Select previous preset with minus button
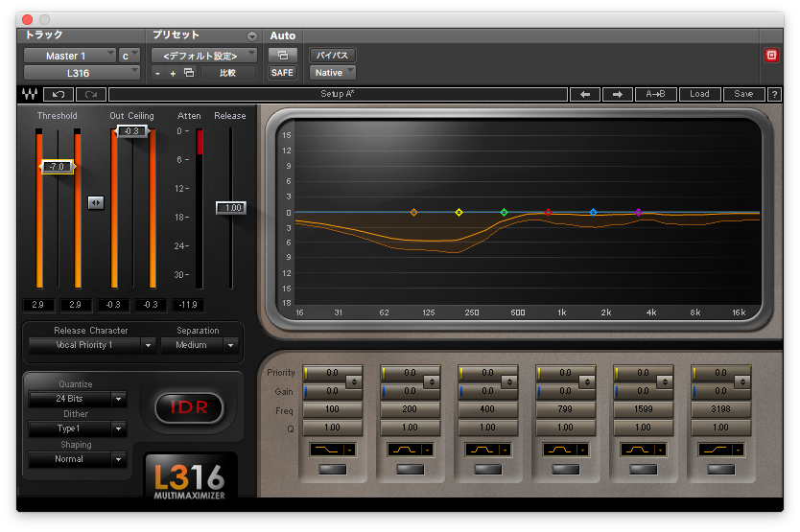This screenshot has width=800, height=532. click(x=157, y=74)
